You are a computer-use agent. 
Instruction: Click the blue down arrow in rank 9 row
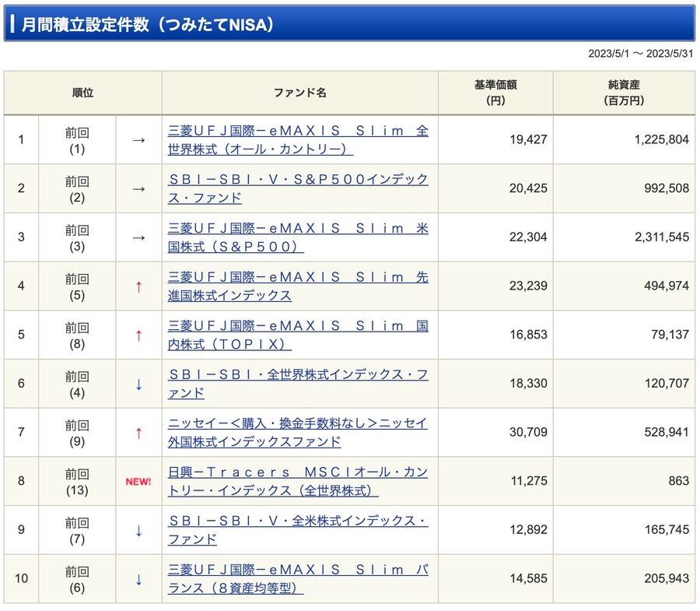point(138,531)
